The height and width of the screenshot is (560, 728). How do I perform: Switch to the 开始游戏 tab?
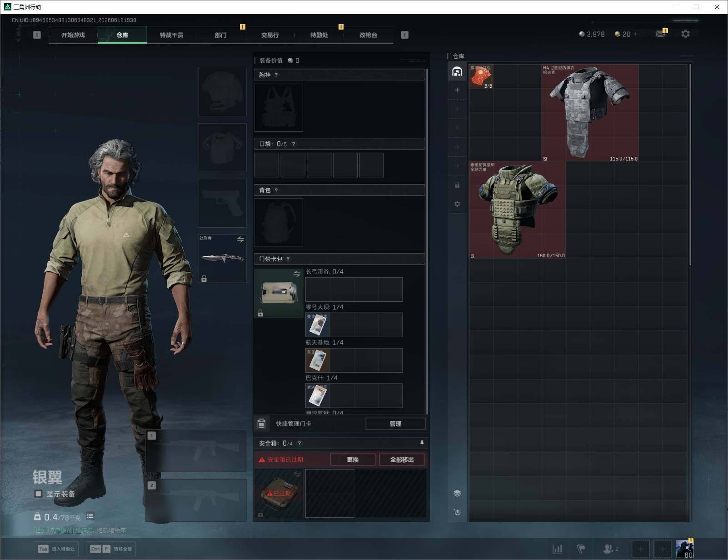coord(73,35)
